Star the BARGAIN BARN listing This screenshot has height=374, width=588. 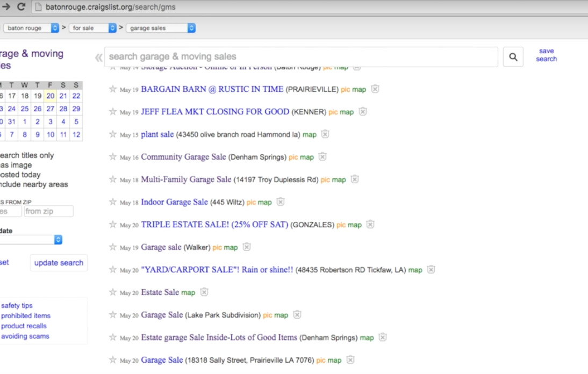point(112,89)
